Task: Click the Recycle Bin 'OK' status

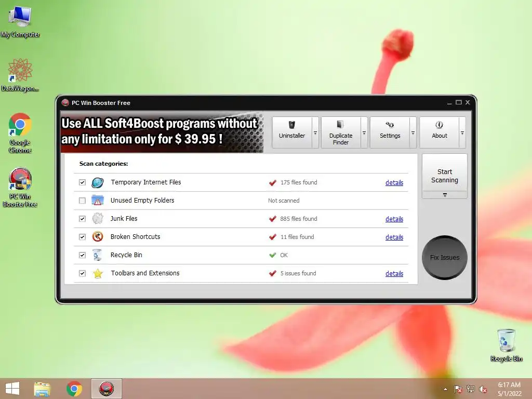Action: pyautogui.click(x=284, y=255)
